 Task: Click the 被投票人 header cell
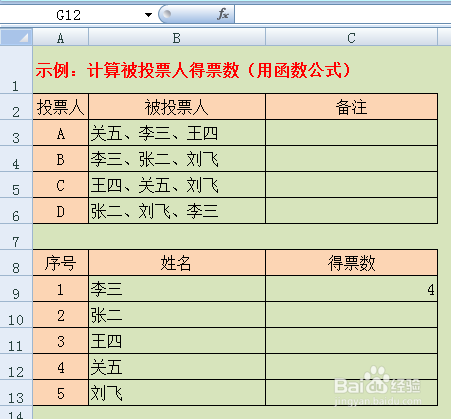177,107
